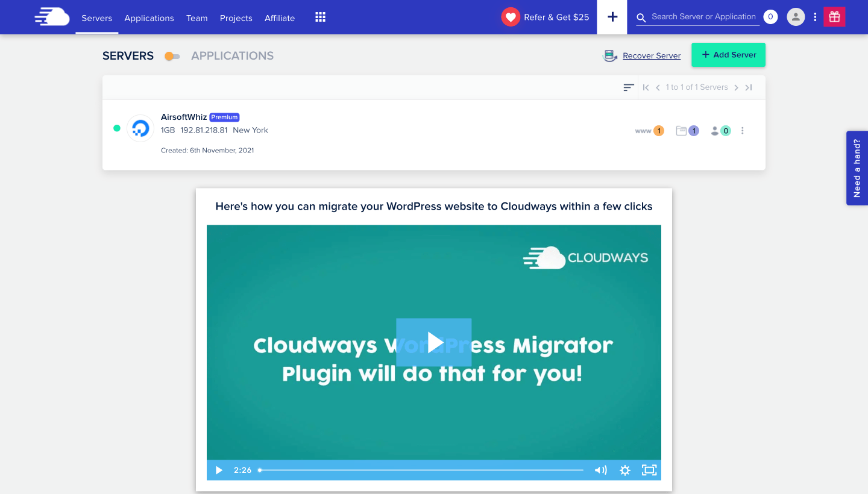This screenshot has height=494, width=868.
Task: Mute the video volume
Action: coord(600,470)
